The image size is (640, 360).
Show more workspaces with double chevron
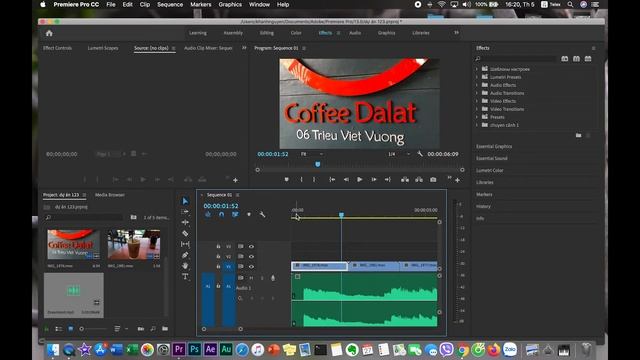[456, 33]
